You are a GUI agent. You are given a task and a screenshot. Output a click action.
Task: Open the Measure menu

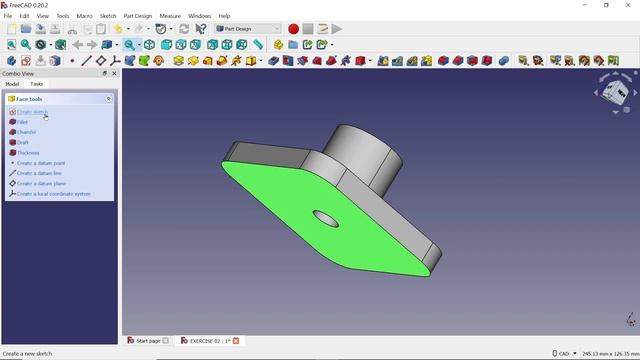point(170,16)
